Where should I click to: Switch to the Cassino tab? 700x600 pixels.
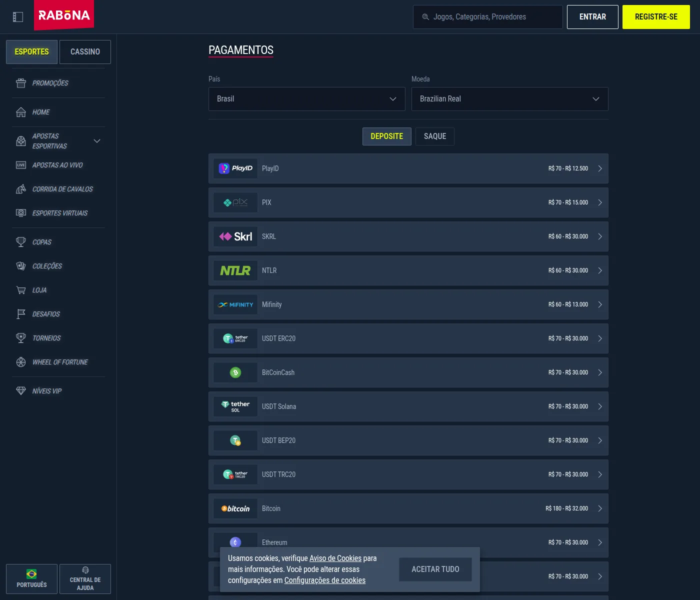pos(85,52)
